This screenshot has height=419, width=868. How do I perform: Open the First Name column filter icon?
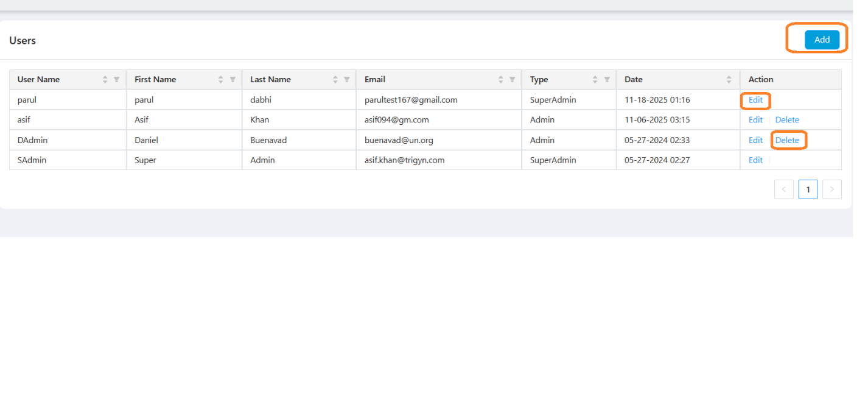(233, 80)
